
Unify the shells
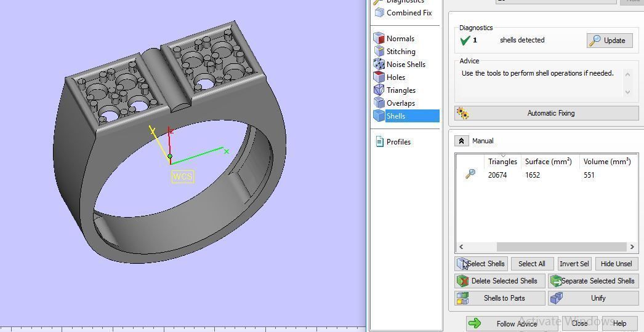point(594,298)
